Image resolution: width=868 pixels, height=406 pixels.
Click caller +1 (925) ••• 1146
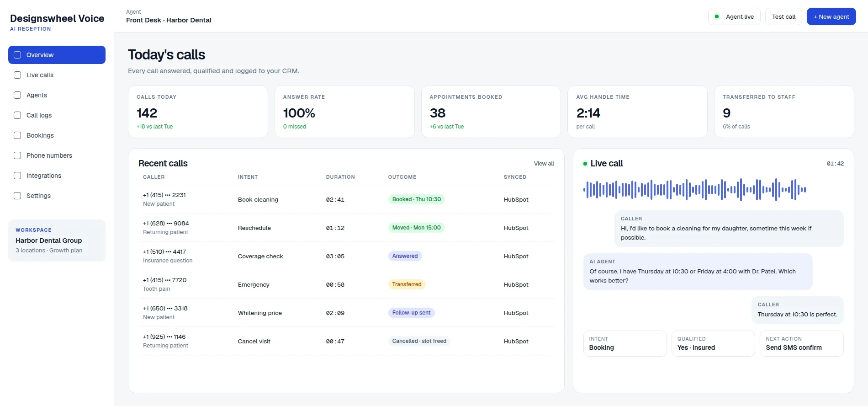164,337
